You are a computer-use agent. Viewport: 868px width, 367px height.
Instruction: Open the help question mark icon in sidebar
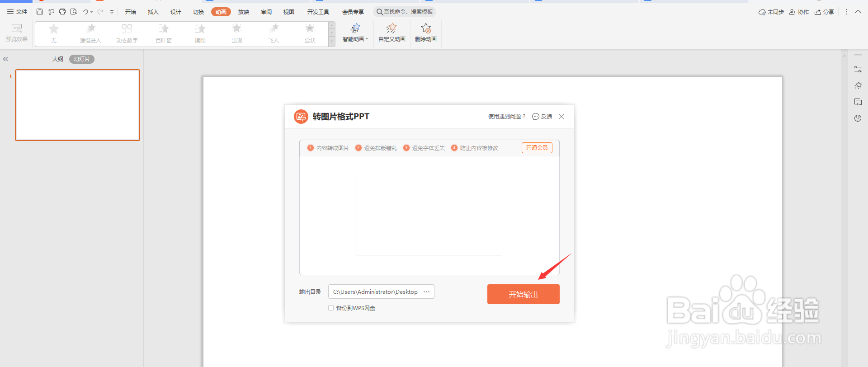tap(858, 118)
